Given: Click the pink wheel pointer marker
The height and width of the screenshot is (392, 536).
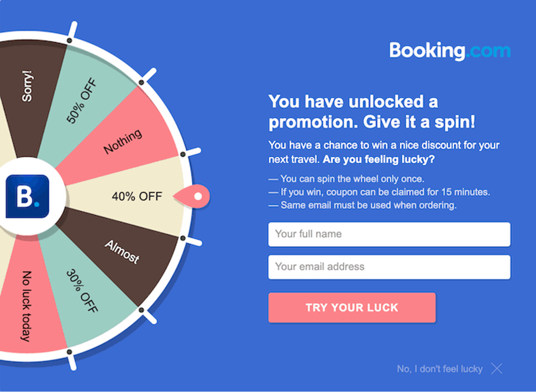Looking at the screenshot, I should click(192, 196).
